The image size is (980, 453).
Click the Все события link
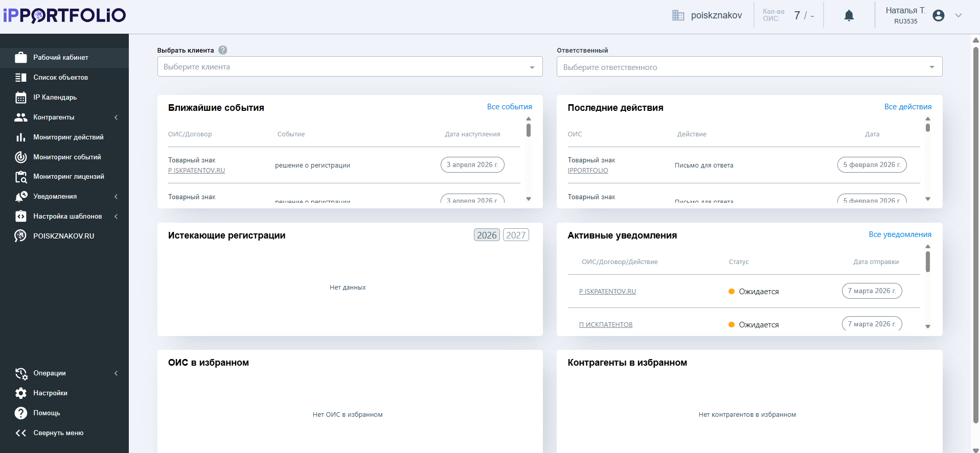pos(509,107)
